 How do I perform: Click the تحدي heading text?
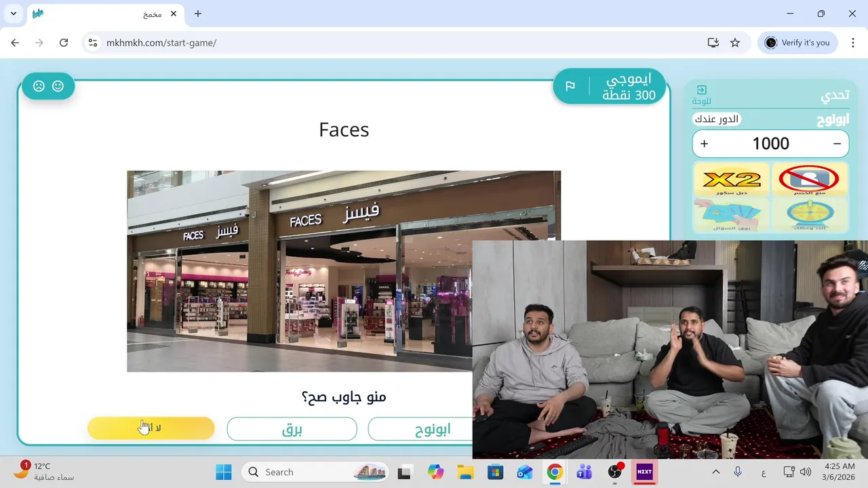point(834,96)
